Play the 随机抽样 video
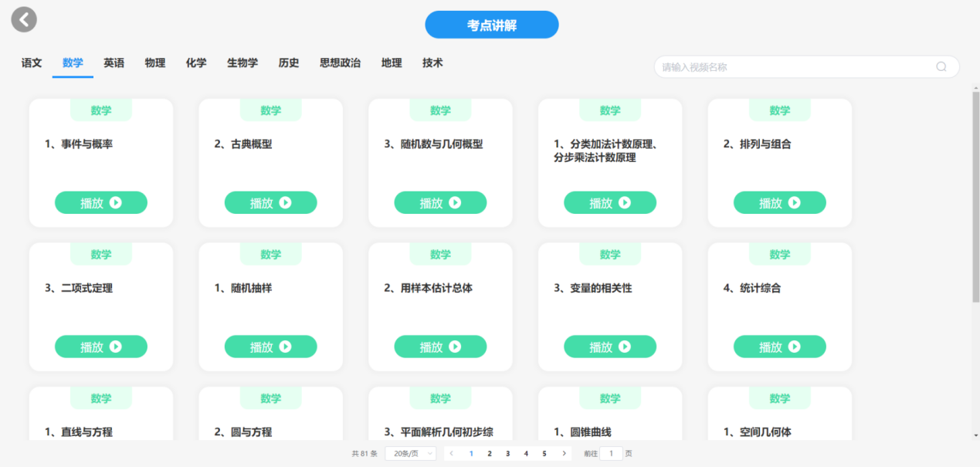980x467 pixels. pos(271,347)
